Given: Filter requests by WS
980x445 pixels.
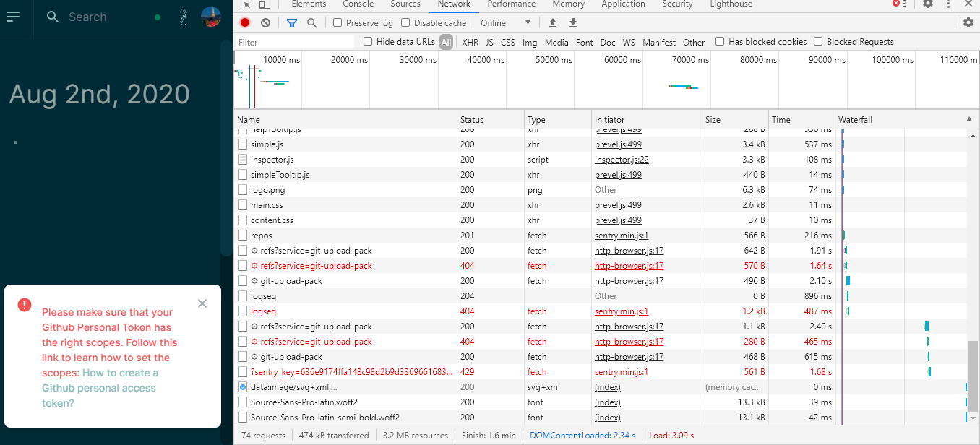Looking at the screenshot, I should 629,42.
